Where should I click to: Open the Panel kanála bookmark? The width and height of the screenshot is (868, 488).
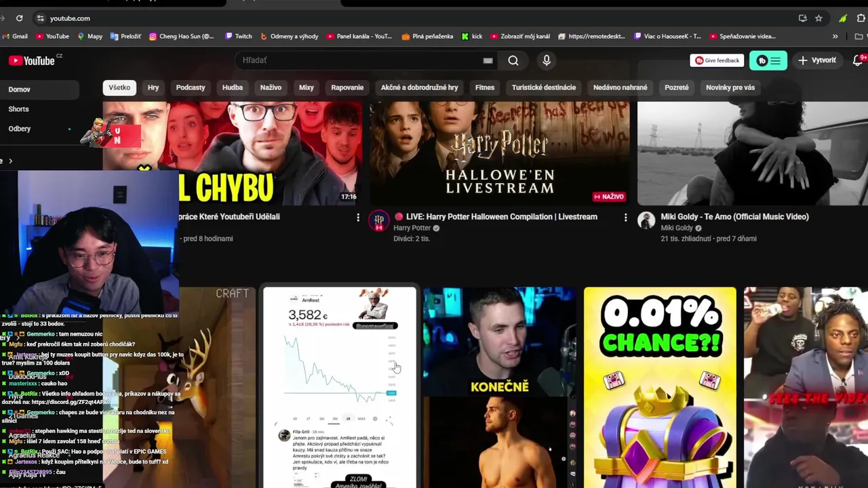tap(359, 36)
